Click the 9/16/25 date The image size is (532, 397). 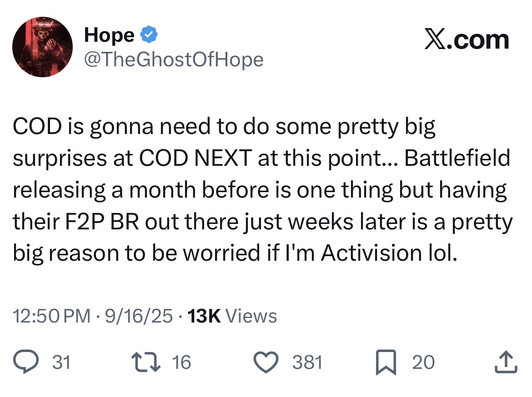click(139, 316)
